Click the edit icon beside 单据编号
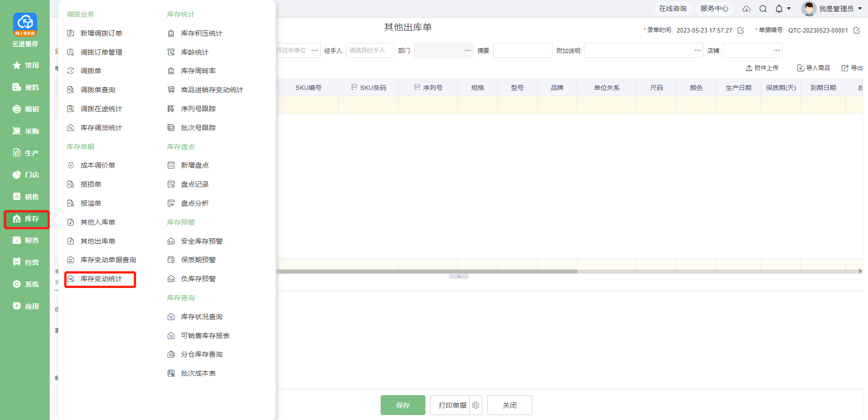Image resolution: width=868 pixels, height=420 pixels. tap(856, 30)
